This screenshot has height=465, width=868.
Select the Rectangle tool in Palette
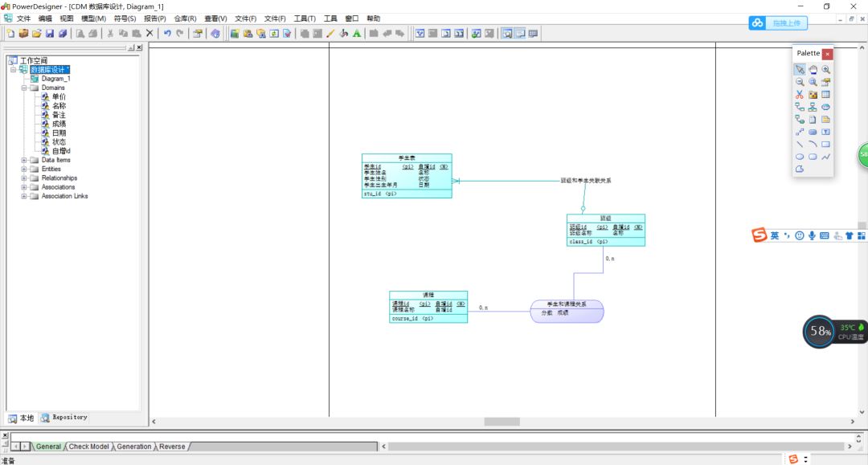(825, 145)
